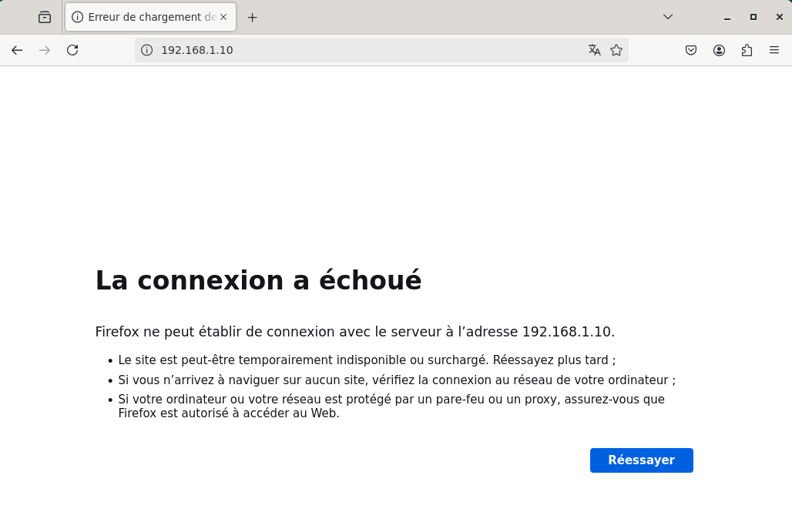
Task: Open the Firefox account menu
Action: click(719, 49)
